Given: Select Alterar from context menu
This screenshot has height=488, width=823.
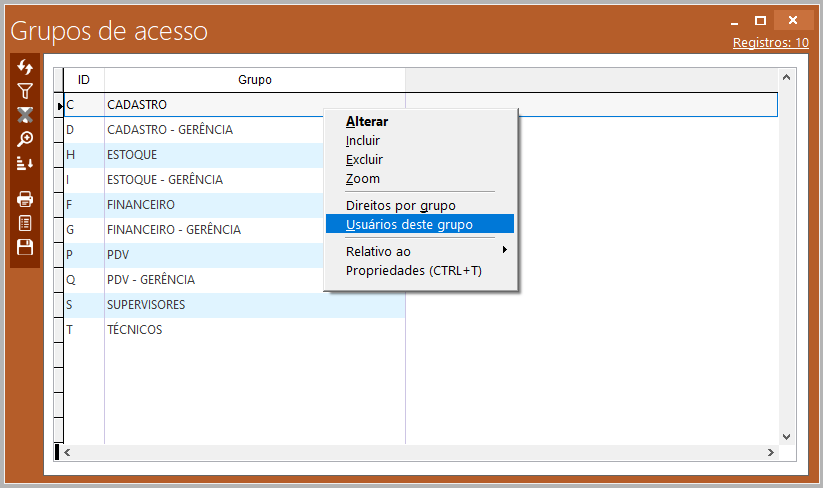Looking at the screenshot, I should pyautogui.click(x=367, y=122).
